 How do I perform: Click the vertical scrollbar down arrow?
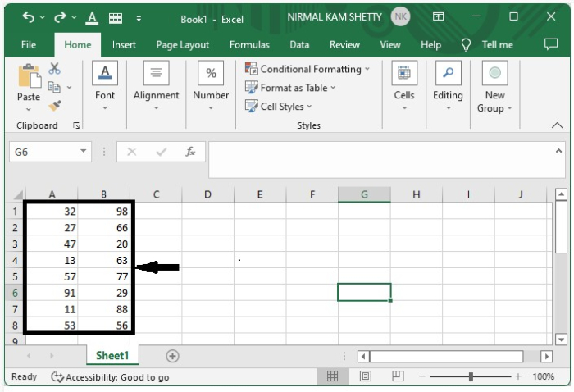click(x=561, y=340)
